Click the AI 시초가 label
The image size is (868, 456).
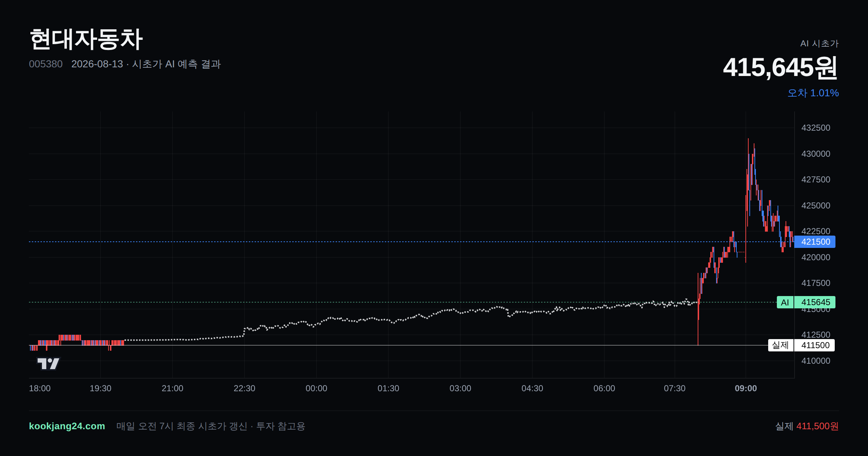[819, 43]
